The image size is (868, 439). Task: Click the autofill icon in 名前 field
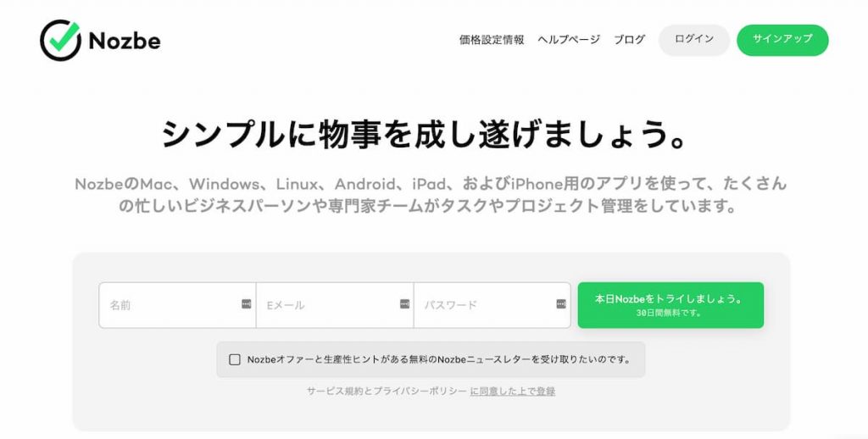(x=247, y=304)
